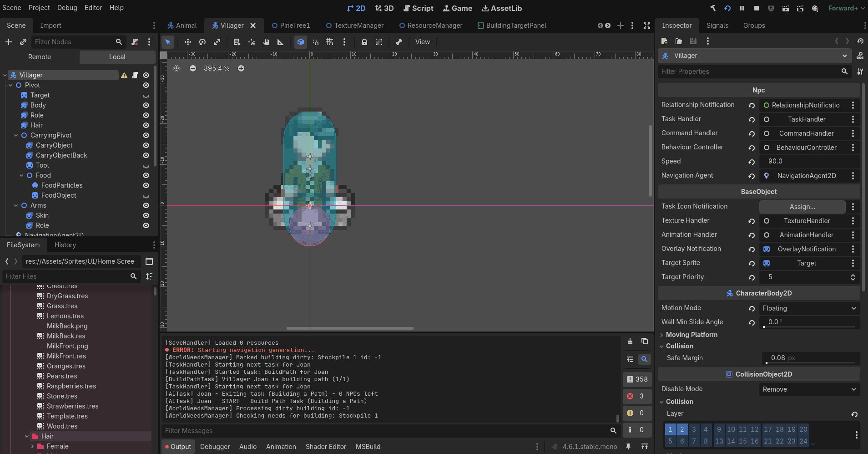Select the Scale Mode tool
This screenshot has width=868, height=454.
click(x=217, y=42)
